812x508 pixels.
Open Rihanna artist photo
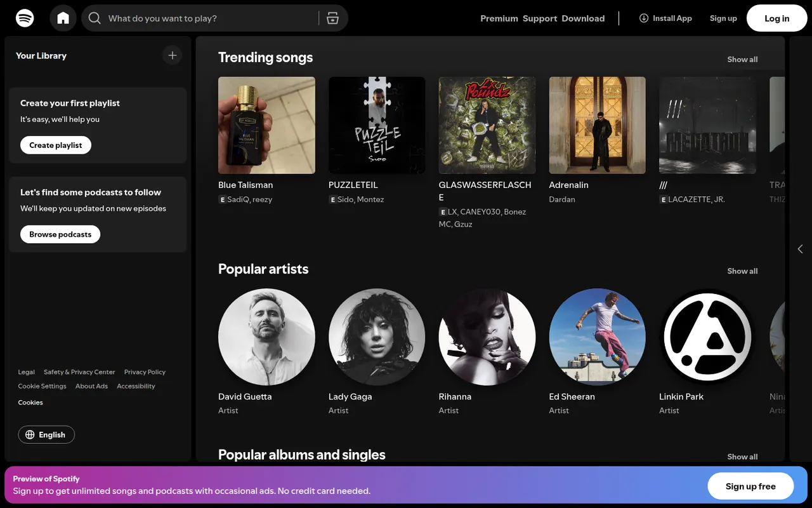coord(487,337)
